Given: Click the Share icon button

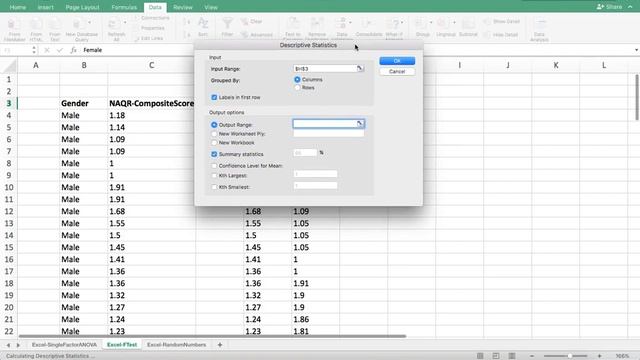Looking at the screenshot, I should pyautogui.click(x=609, y=7).
